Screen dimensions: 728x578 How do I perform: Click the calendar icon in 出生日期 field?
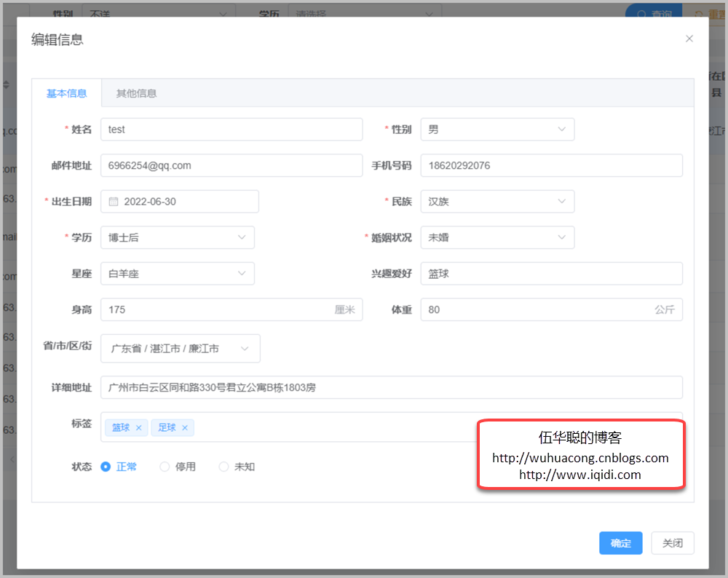click(x=114, y=202)
